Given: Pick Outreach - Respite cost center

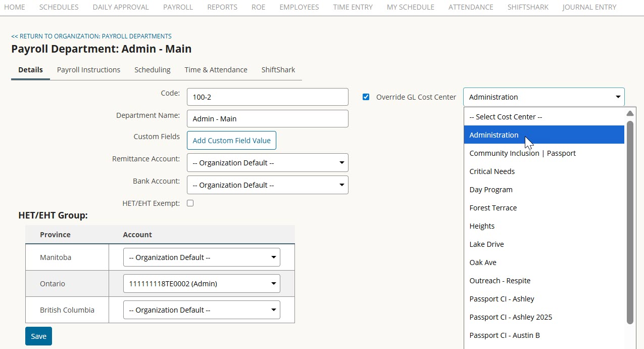Looking at the screenshot, I should coord(544,281).
